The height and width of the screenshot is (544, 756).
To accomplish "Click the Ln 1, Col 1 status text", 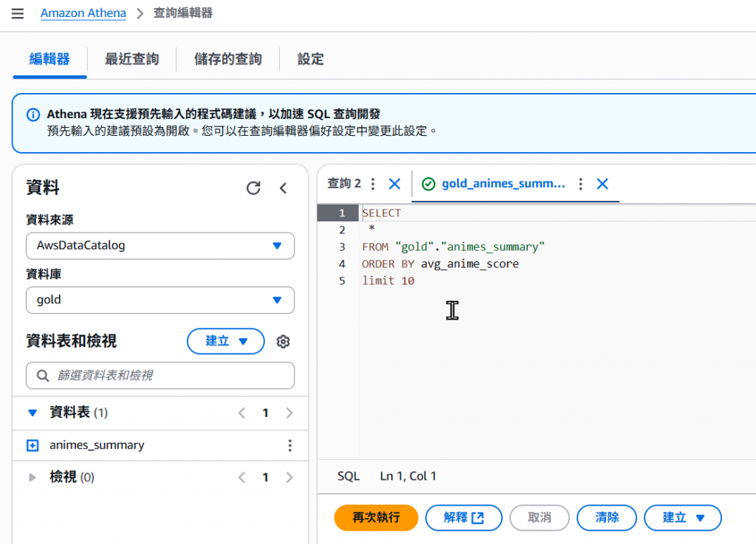I will pyautogui.click(x=408, y=477).
